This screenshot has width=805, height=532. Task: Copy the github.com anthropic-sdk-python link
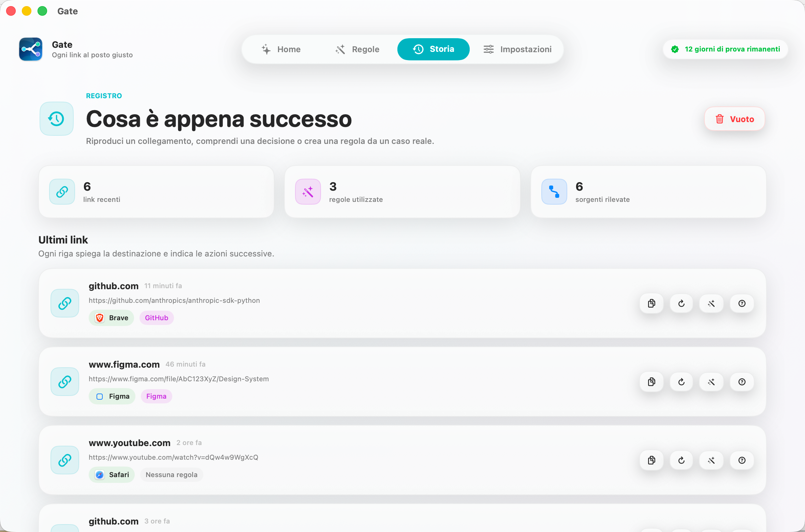tap(652, 303)
